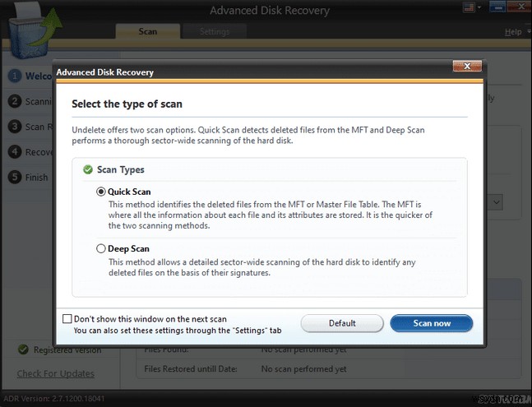Click the Scan now button
The image size is (532, 407).
431,323
